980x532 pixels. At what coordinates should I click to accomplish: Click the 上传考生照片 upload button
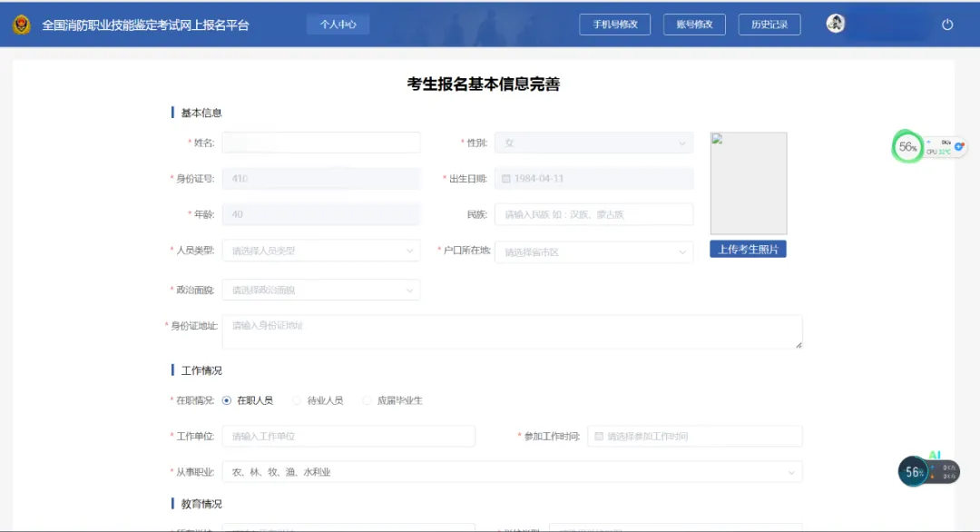(747, 247)
